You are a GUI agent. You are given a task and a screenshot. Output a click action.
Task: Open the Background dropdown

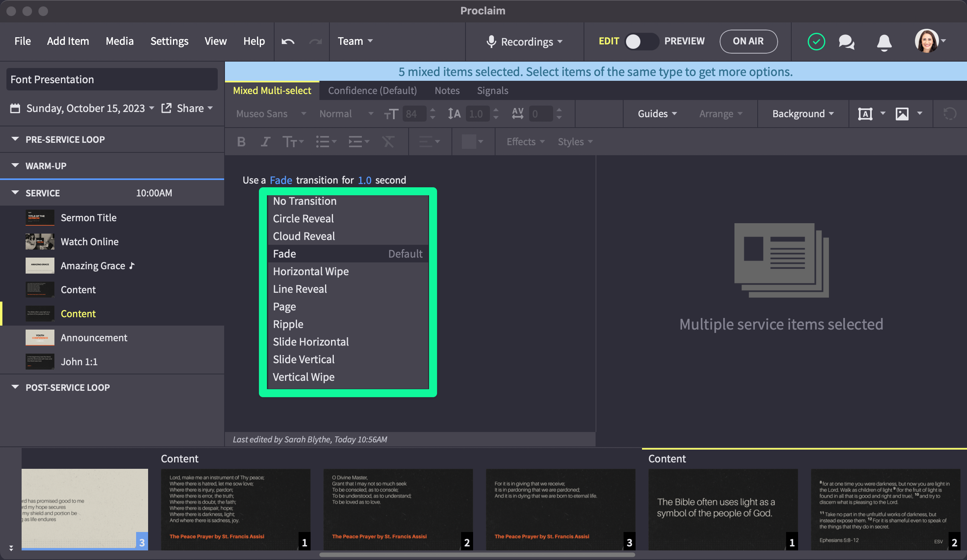point(803,114)
